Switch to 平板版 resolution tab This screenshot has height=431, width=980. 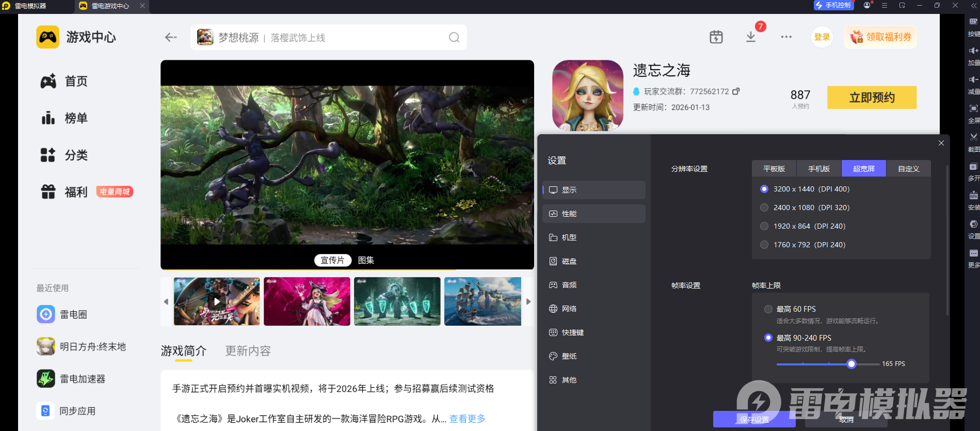coord(774,169)
